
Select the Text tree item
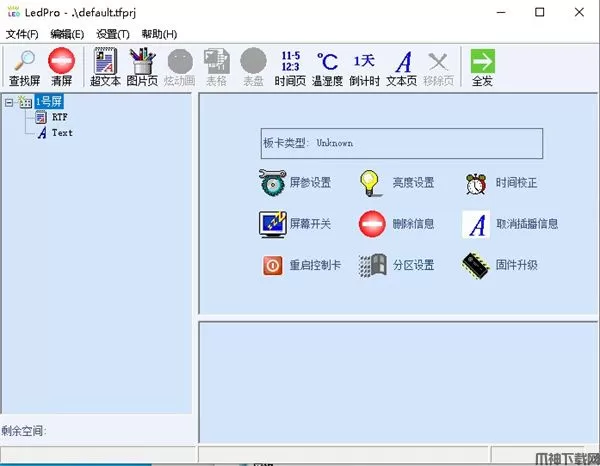click(62, 133)
